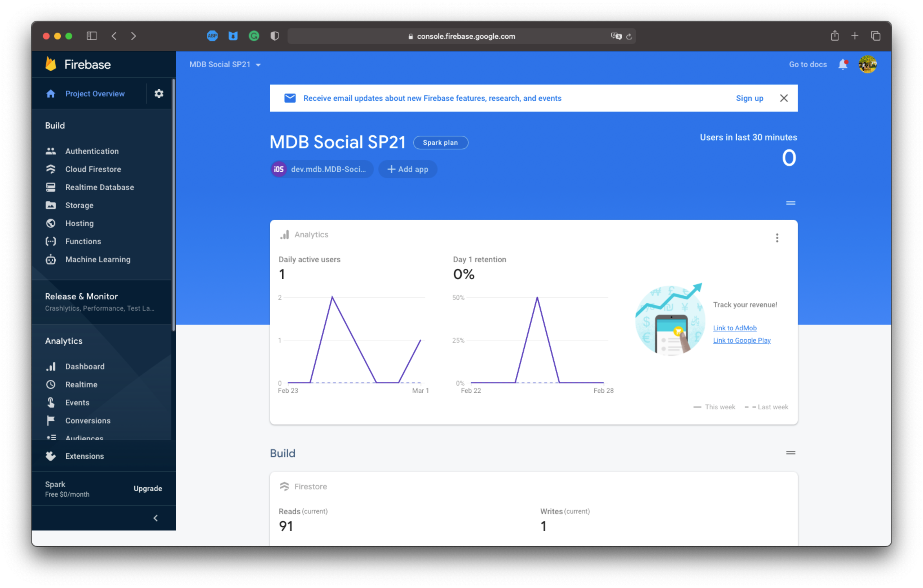
Task: Open the Link to AdMob link
Action: click(x=734, y=328)
